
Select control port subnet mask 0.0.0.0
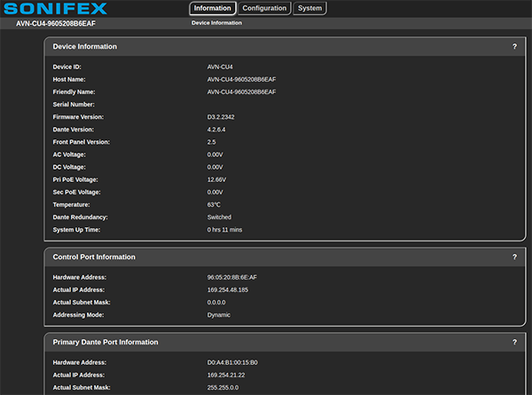click(216, 303)
